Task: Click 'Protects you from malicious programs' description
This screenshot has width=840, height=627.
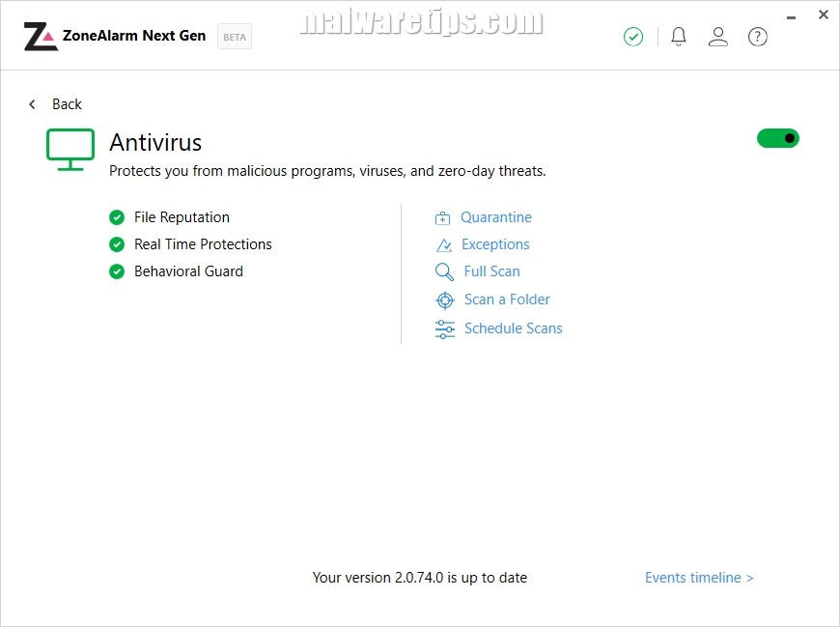Action: [327, 171]
